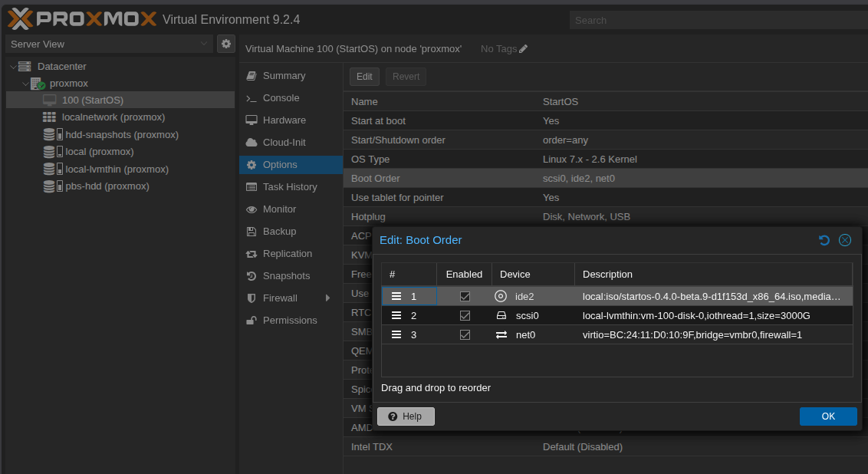Click the ide2 startos iso description
This screenshot has width=868, height=474.
coord(712,296)
